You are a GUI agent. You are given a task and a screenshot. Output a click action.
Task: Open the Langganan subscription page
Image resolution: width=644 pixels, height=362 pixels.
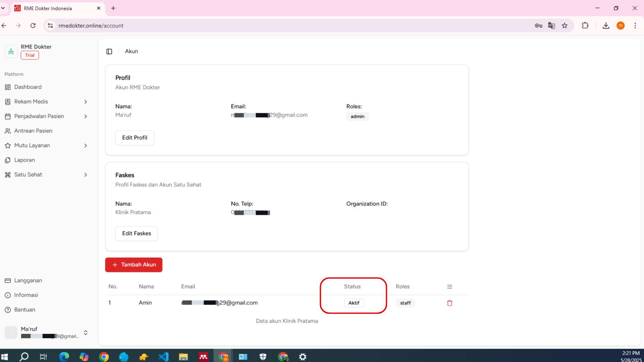coord(28,281)
